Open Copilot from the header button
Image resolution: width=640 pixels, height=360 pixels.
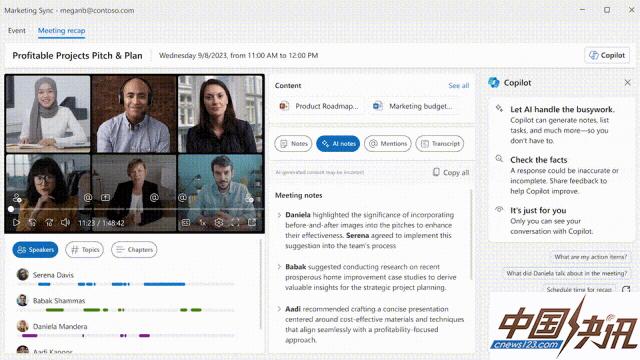point(607,55)
